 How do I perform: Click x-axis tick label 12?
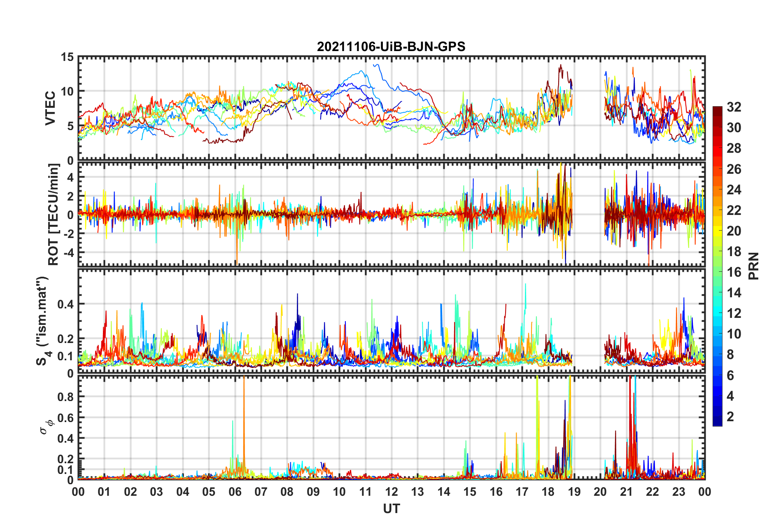(391, 492)
